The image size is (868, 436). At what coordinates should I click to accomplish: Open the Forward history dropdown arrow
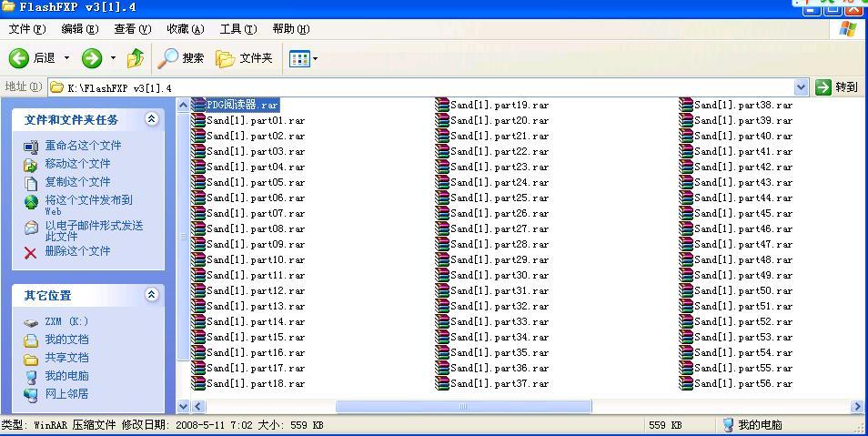pyautogui.click(x=113, y=58)
